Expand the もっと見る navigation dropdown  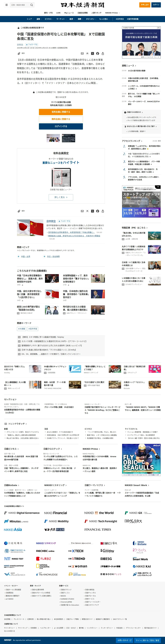(104, 19)
